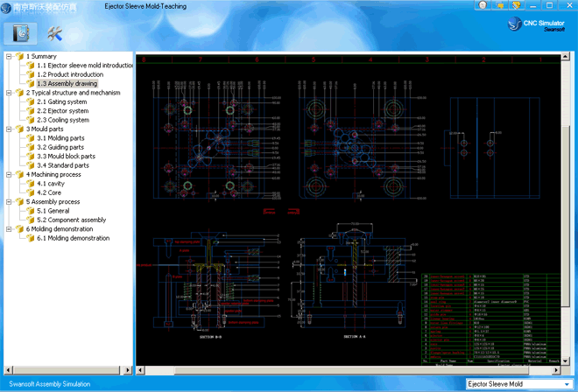This screenshot has height=392, width=578.
Task: Open the hammer and wrench tools icon
Action: (55, 33)
